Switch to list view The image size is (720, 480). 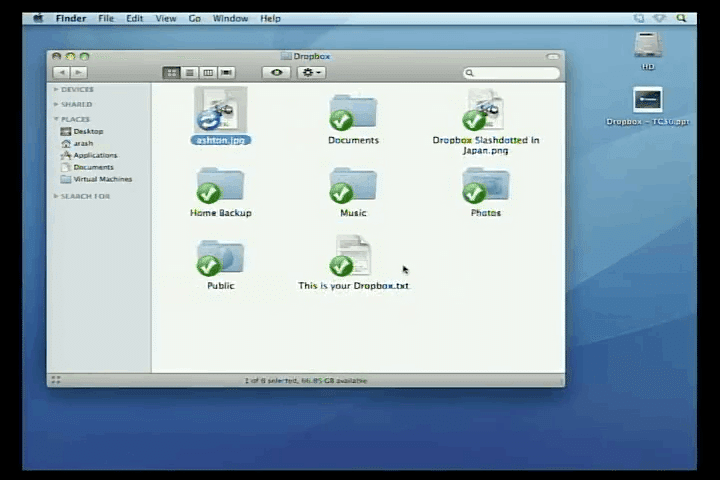tap(190, 73)
